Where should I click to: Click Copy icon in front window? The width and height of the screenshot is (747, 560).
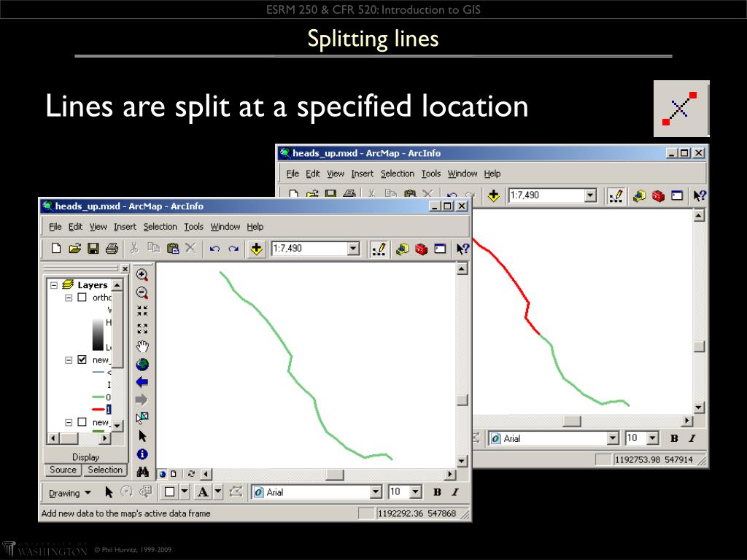tap(153, 248)
